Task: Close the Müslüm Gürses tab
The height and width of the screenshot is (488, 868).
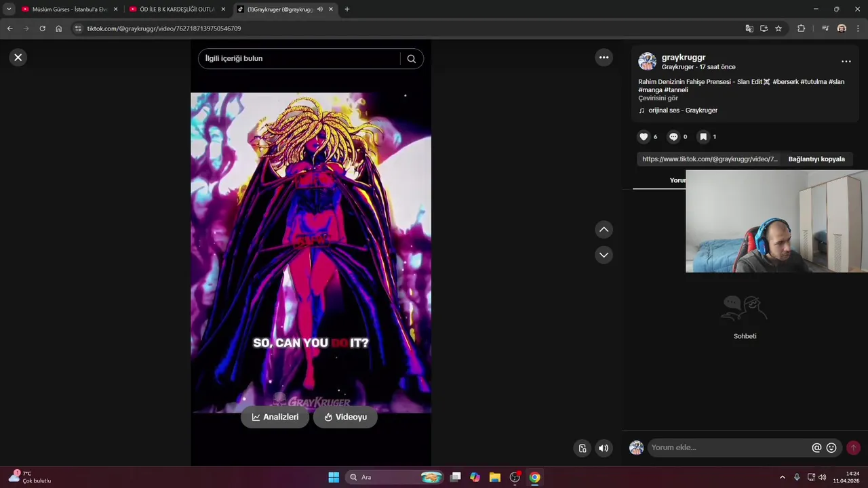Action: tap(115, 9)
